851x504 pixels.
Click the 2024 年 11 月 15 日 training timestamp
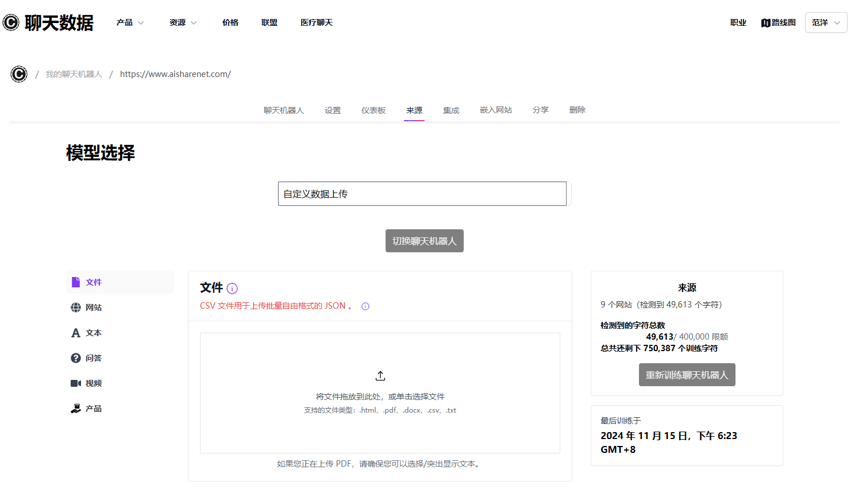pyautogui.click(x=669, y=443)
